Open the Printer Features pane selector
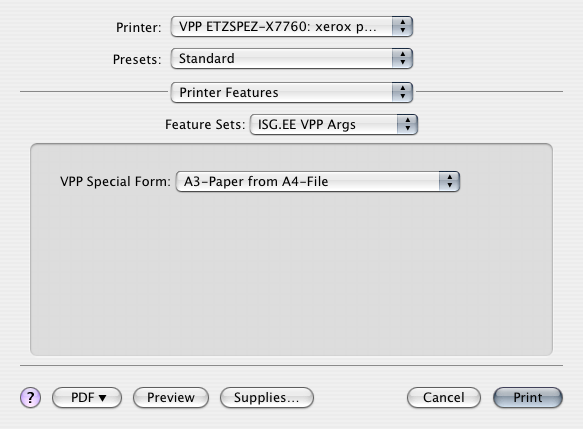 tap(292, 92)
